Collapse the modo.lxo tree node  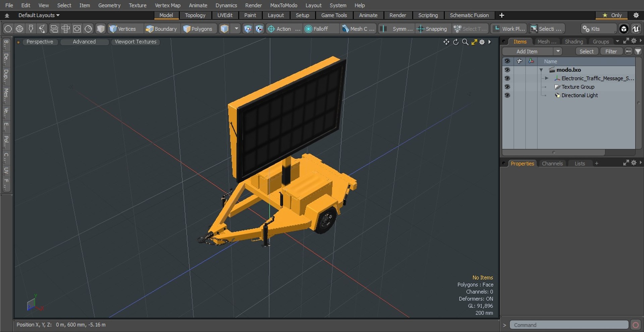(541, 70)
